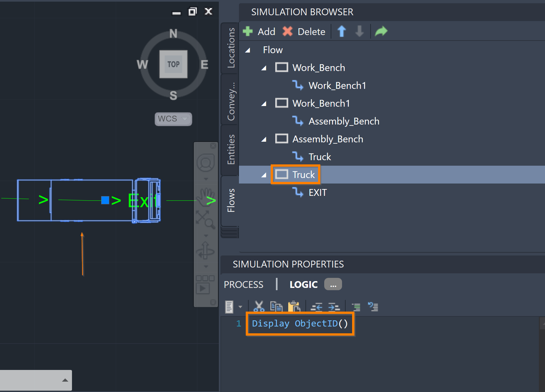
Task: Activate the Orbit tool in navigation bar
Action: [x=206, y=250]
